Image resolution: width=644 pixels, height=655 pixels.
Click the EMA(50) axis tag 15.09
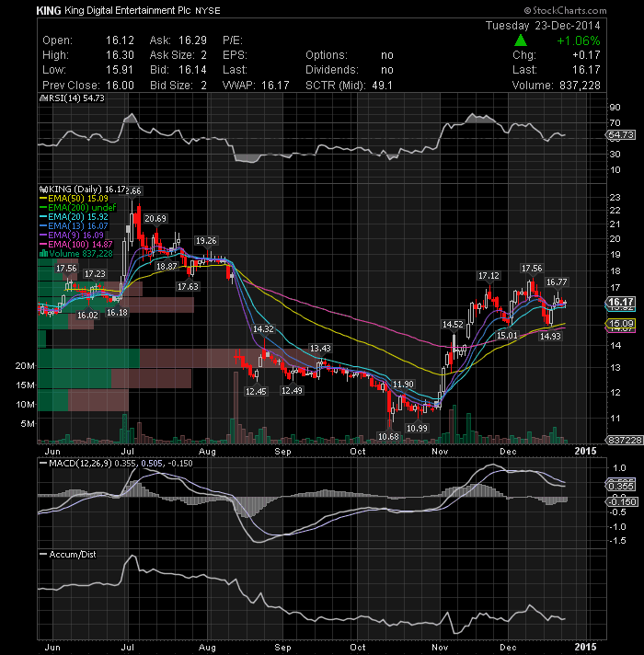tap(621, 323)
